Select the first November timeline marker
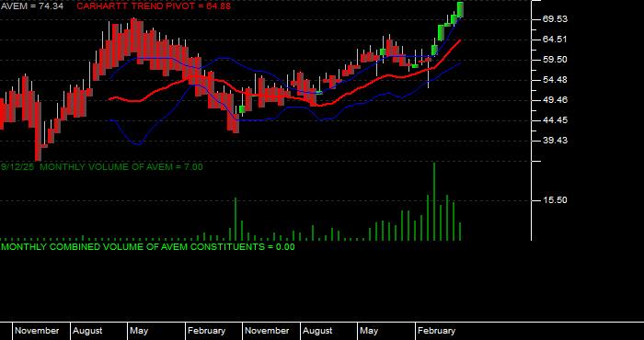The height and width of the screenshot is (340, 644). point(37,331)
